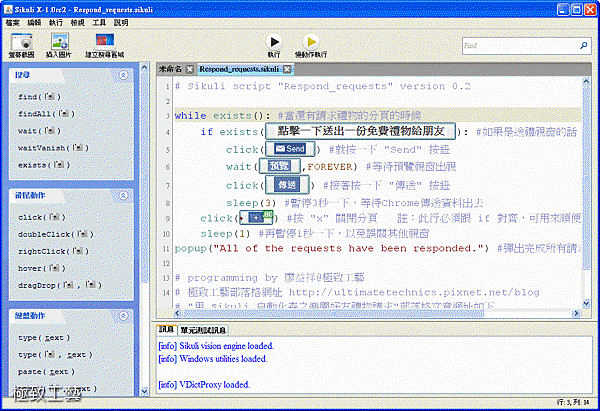Click the magnifier icon in Find box
600x411 pixels.
(x=584, y=46)
